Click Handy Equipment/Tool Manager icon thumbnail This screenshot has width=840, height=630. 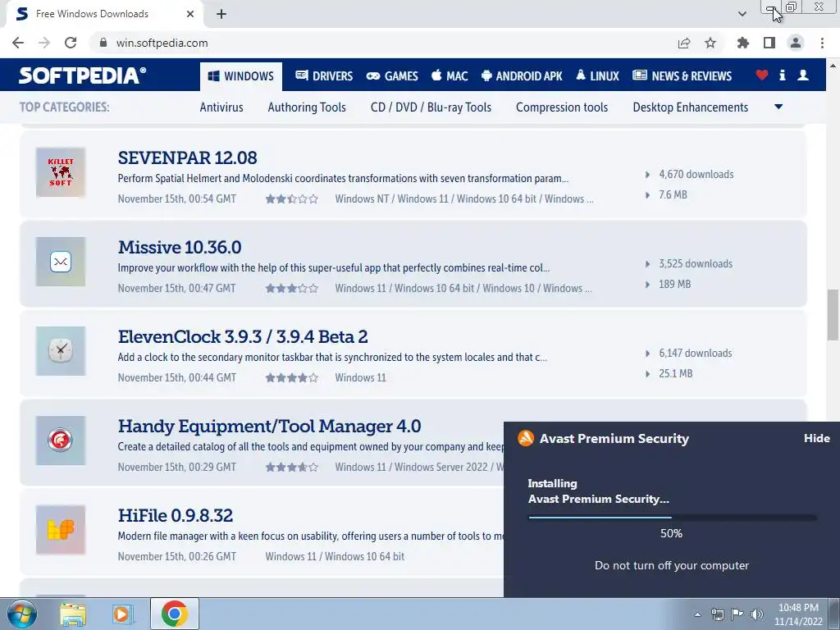61,441
